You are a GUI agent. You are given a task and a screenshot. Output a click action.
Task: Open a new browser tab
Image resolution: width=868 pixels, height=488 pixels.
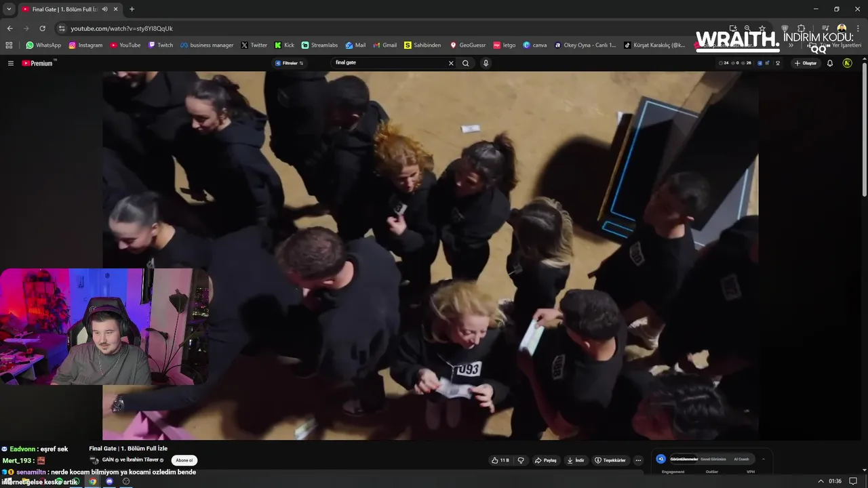click(132, 9)
